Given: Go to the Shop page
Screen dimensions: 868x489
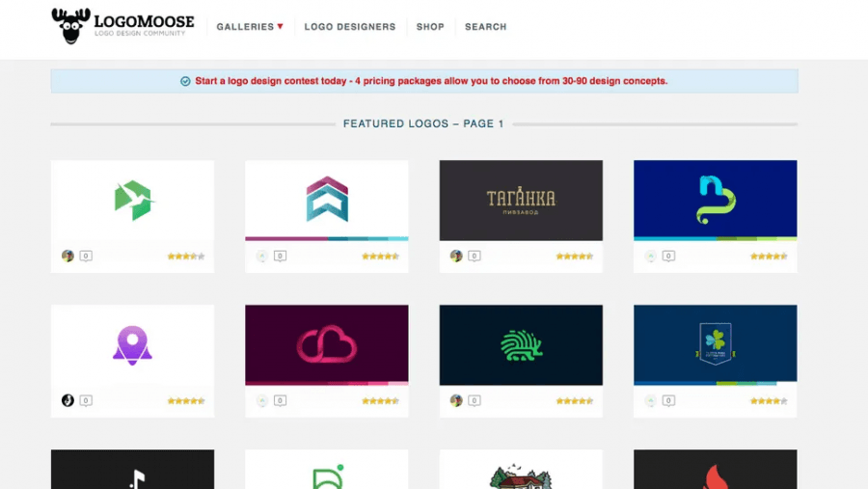Looking at the screenshot, I should [x=430, y=27].
